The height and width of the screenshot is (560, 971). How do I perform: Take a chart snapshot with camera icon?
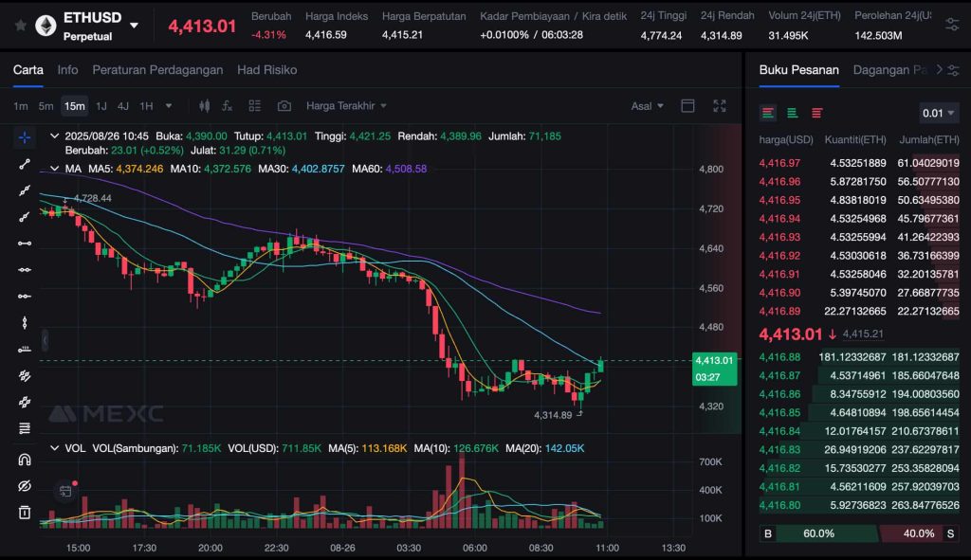[x=284, y=106]
